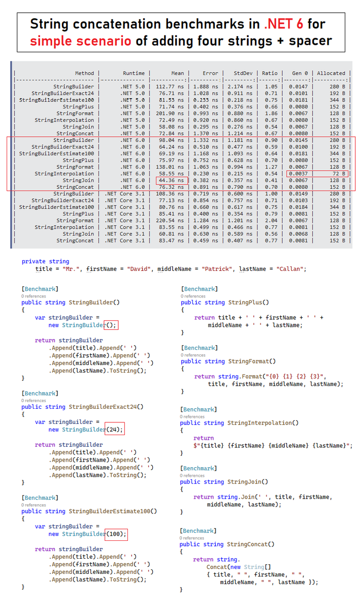Screen dimensions: 364x610
Task: Open "0 references" above the StringConcat method
Action: [191, 538]
